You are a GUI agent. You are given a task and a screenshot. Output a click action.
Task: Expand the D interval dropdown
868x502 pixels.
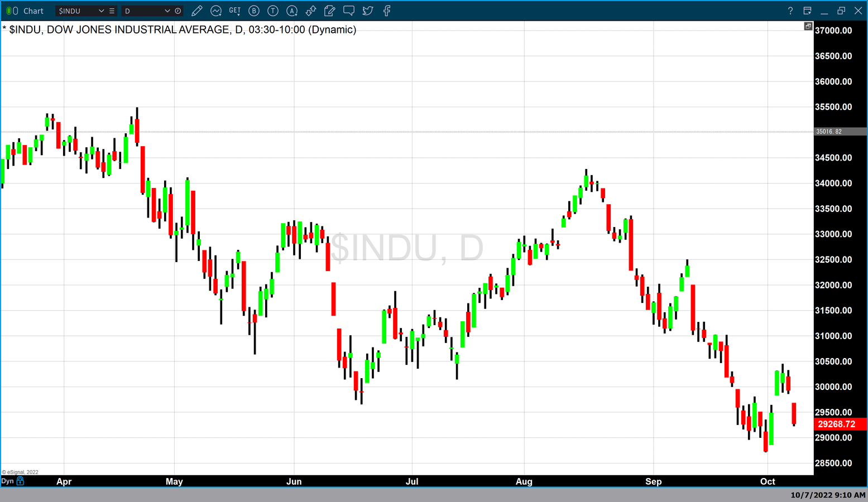pyautogui.click(x=167, y=11)
